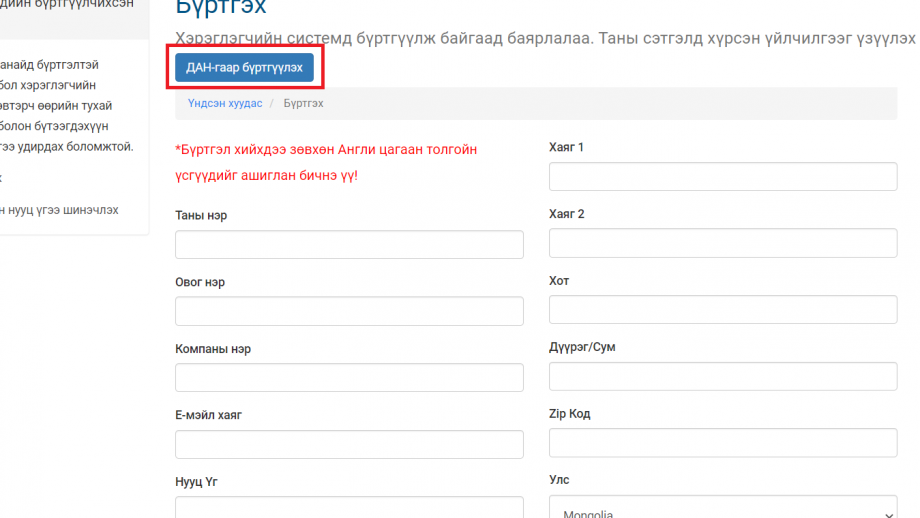920x518 pixels.
Task: Click the Хаяг 1 input field
Action: coord(723,177)
